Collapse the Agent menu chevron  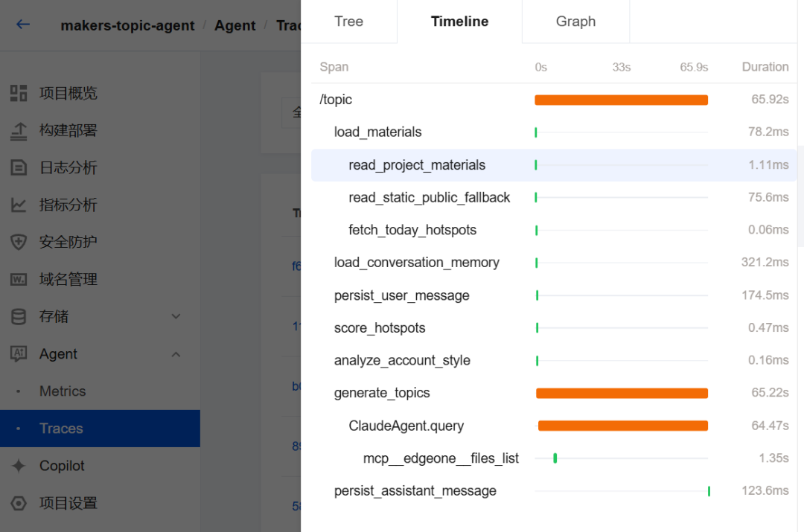coord(176,354)
